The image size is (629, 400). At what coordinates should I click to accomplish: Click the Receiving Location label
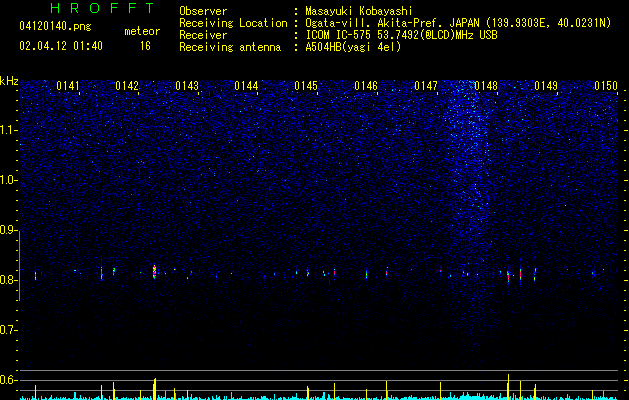pyautogui.click(x=233, y=23)
